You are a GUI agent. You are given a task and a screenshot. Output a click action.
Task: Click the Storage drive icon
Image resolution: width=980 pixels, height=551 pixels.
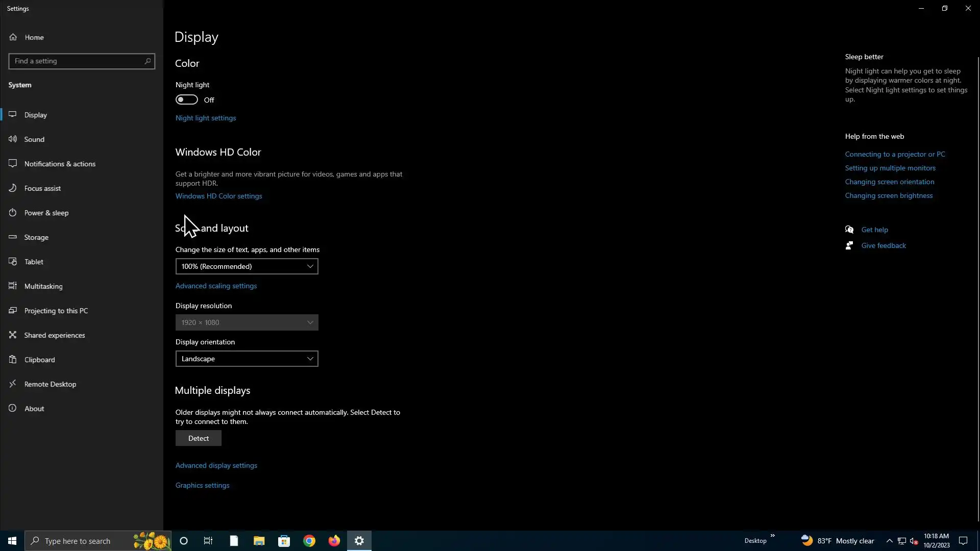13,237
